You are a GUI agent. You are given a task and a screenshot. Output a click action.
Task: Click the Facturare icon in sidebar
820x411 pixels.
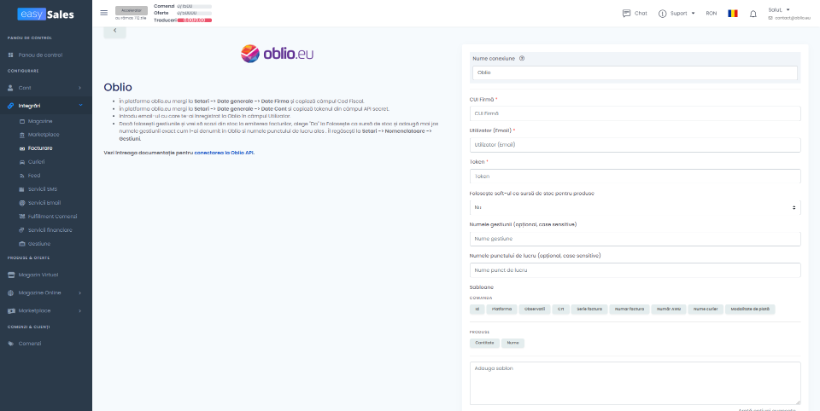pyautogui.click(x=22, y=149)
